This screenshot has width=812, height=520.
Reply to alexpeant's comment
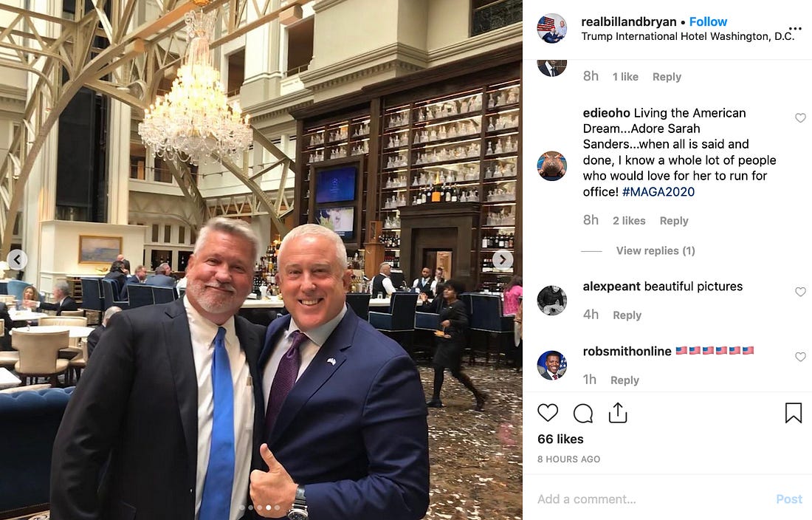627,315
